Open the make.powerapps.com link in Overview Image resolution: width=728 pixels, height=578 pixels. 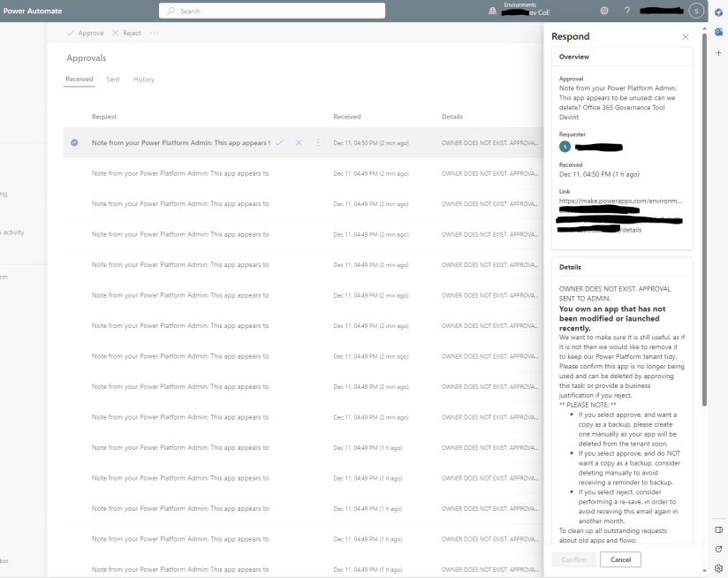coord(606,201)
